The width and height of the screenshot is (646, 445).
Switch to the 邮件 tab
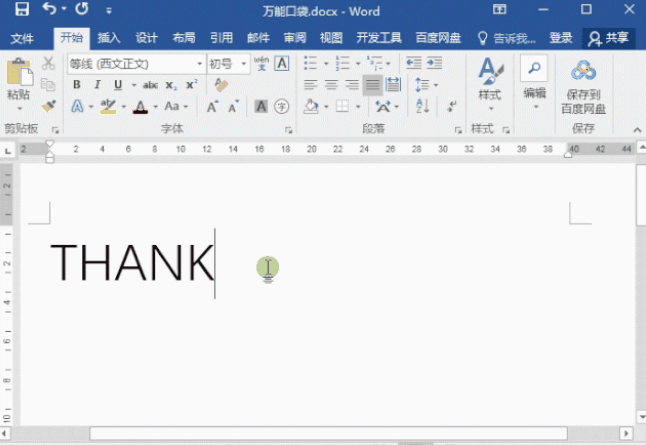point(258,38)
